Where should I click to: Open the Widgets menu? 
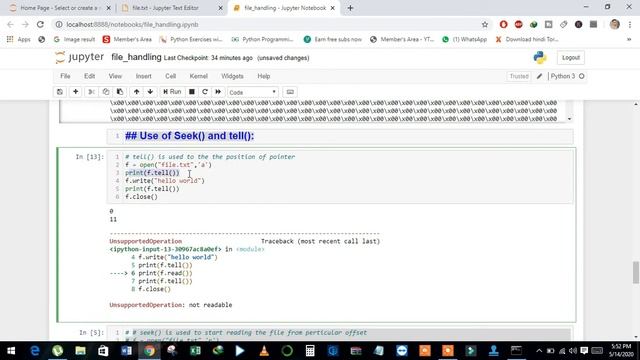[x=232, y=76]
